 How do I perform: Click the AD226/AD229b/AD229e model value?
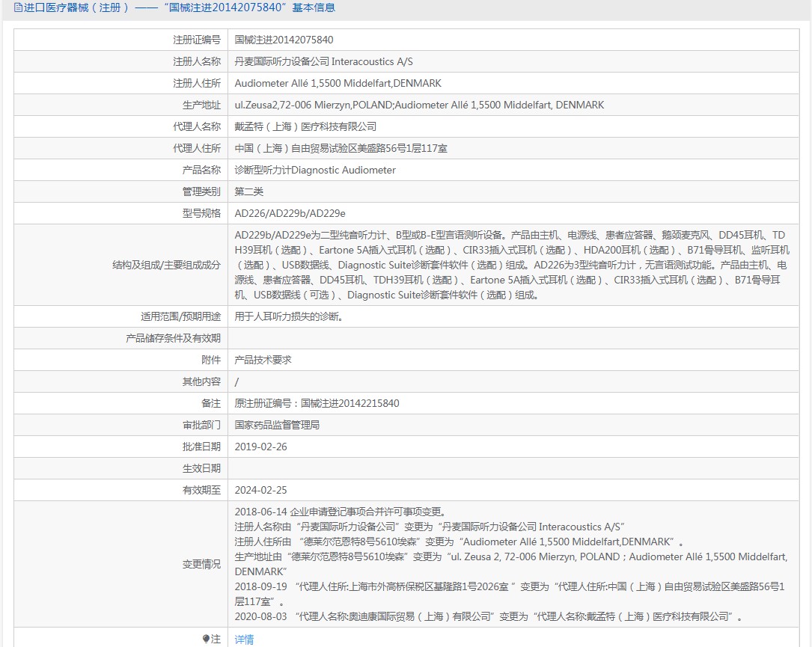[290, 214]
